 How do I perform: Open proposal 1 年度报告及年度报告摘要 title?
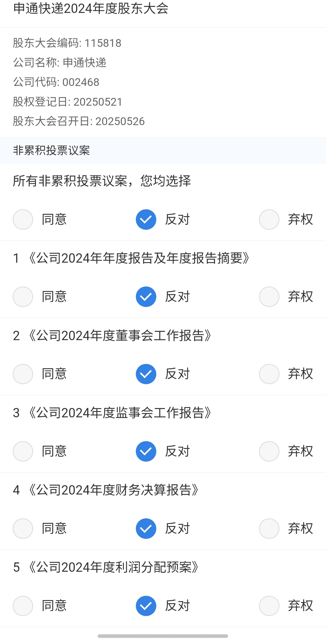click(x=139, y=258)
